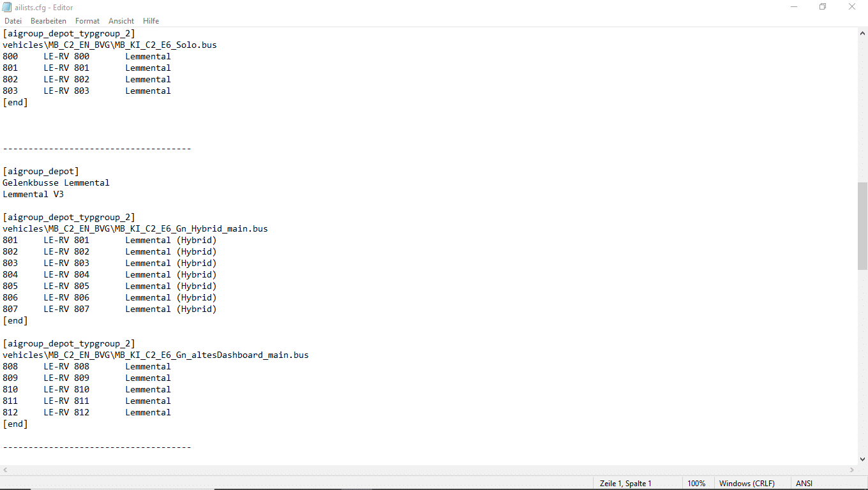This screenshot has width=868, height=490.
Task: Click the horizontal scrollbar left arrow
Action: (x=6, y=470)
